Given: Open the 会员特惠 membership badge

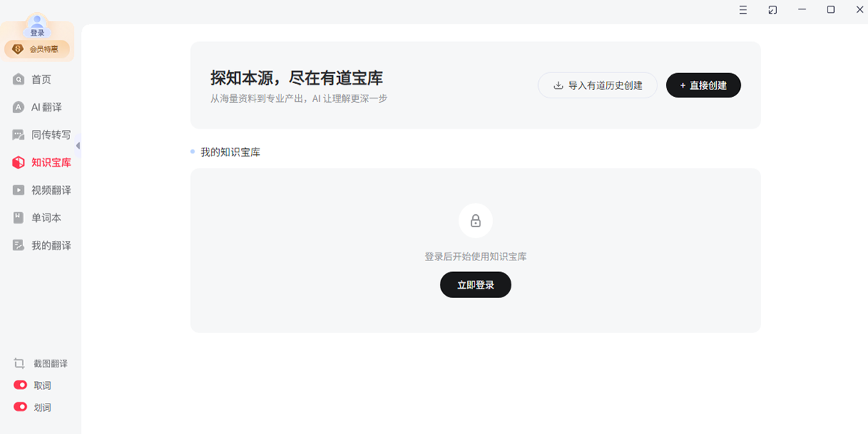Looking at the screenshot, I should coord(38,49).
